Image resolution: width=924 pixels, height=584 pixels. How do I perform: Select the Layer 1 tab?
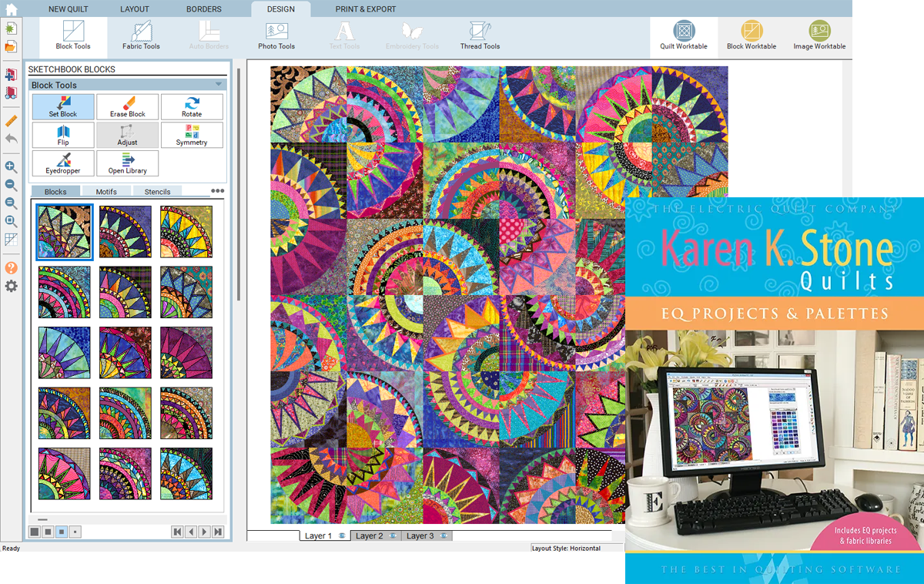(x=324, y=535)
